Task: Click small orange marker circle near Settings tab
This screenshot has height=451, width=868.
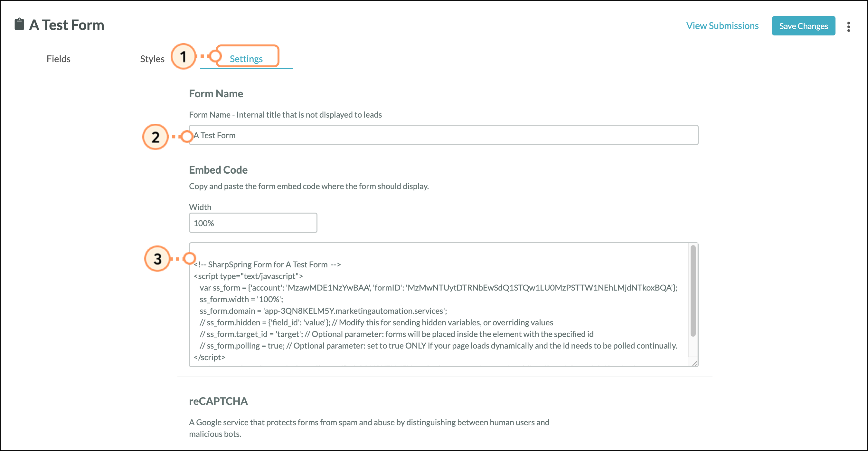Action: coord(215,56)
